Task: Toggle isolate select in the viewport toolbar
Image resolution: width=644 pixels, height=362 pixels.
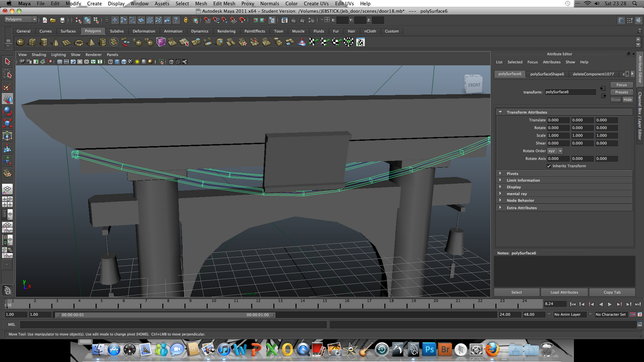Action: click(162, 62)
